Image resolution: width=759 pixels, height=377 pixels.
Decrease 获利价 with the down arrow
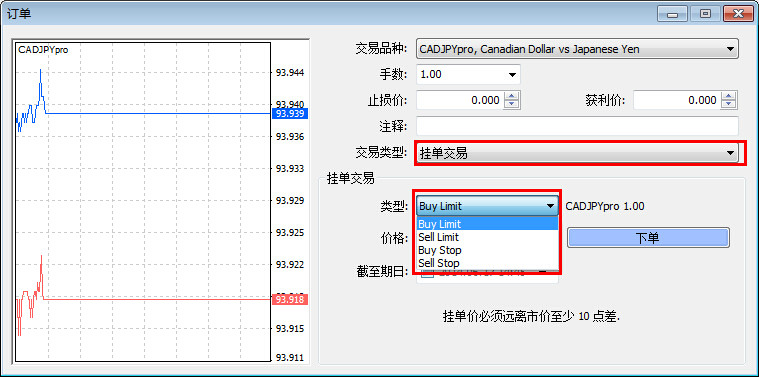pyautogui.click(x=729, y=105)
